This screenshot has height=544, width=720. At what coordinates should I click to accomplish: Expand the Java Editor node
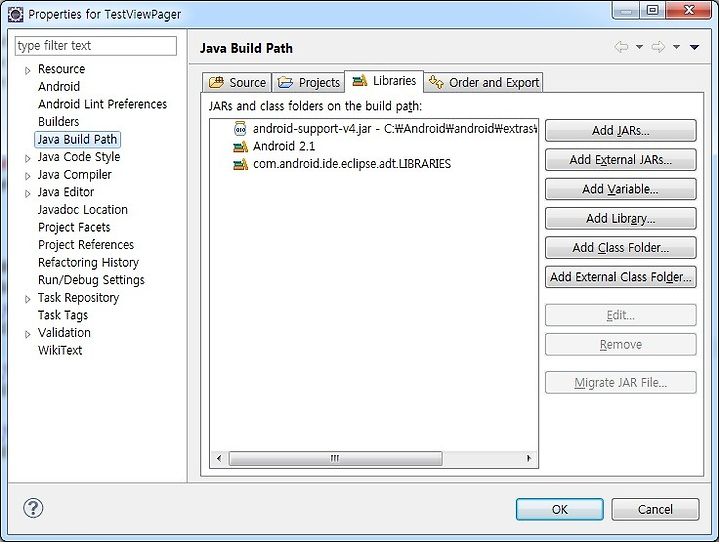(x=28, y=193)
